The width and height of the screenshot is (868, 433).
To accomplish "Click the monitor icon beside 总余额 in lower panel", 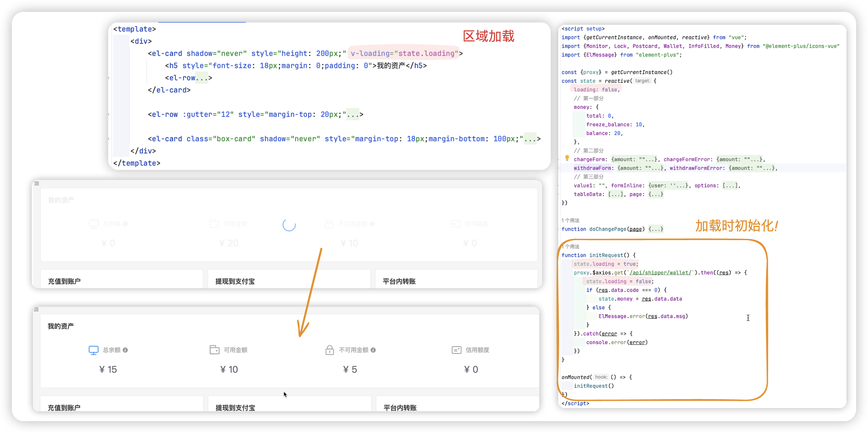I will [93, 350].
